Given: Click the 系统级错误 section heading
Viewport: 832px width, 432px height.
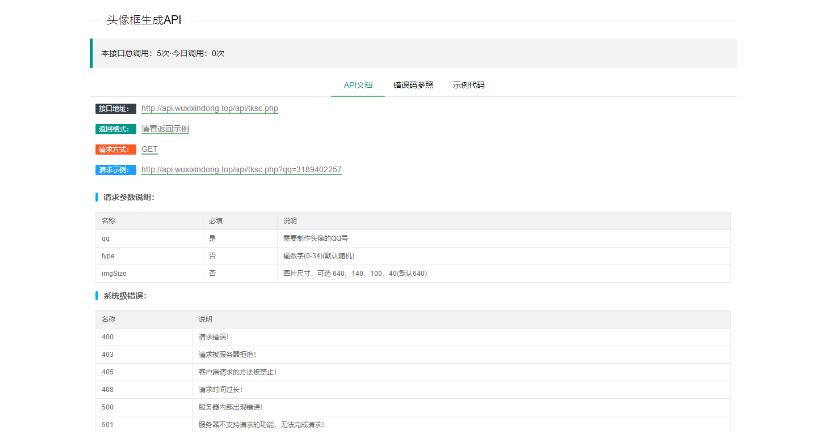Looking at the screenshot, I should pos(125,296).
